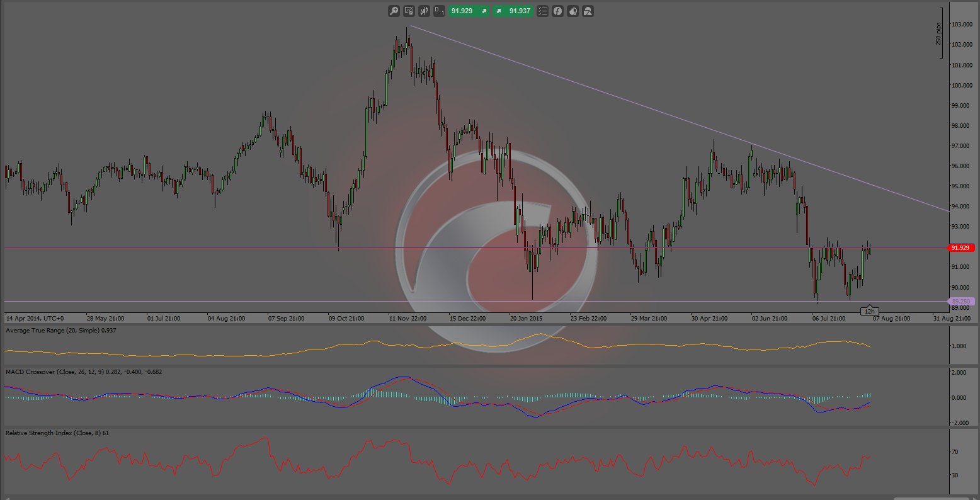Image resolution: width=980 pixels, height=500 pixels.
Task: Click the 94.000 price axis label
Action: pos(962,207)
